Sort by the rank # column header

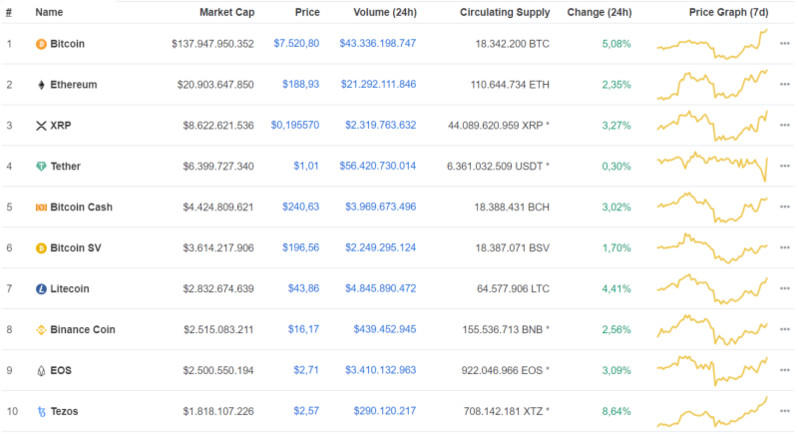pos(9,12)
